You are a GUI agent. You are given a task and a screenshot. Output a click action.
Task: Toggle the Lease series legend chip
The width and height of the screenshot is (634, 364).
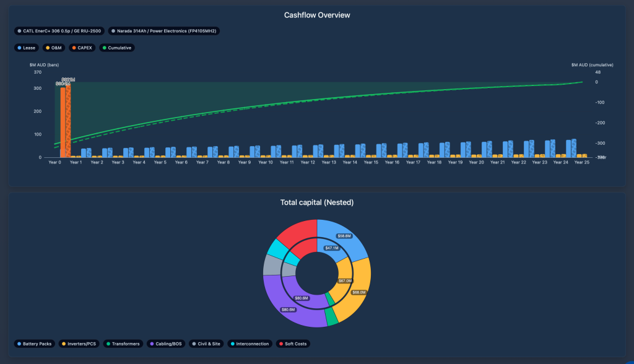(x=28, y=48)
